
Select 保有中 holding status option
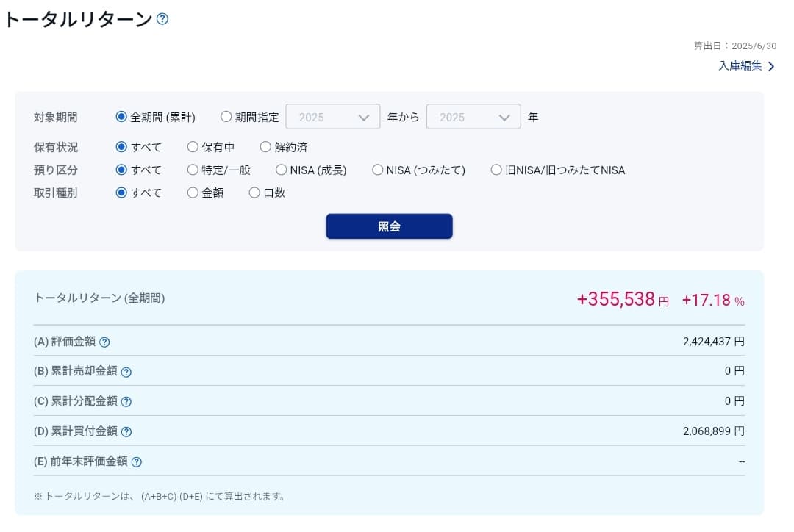coord(193,147)
